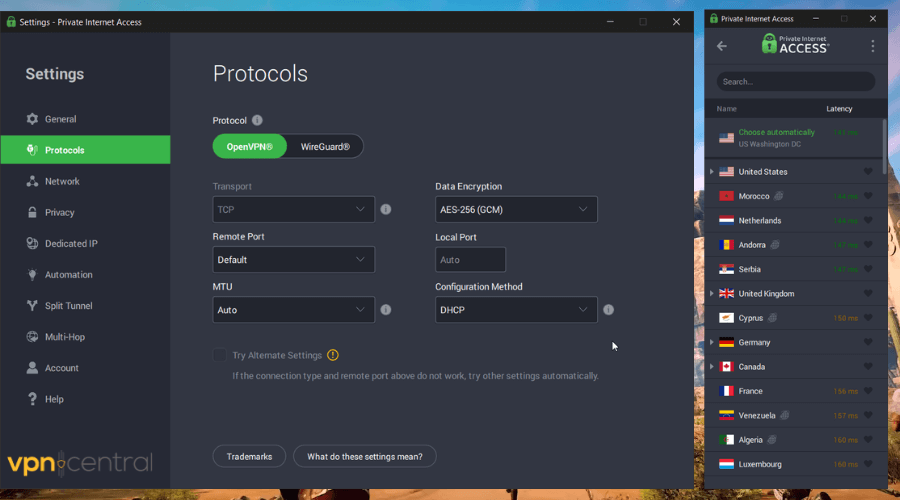The height and width of the screenshot is (500, 900).
Task: Select the OpenVPN protocol option
Action: [x=250, y=147]
